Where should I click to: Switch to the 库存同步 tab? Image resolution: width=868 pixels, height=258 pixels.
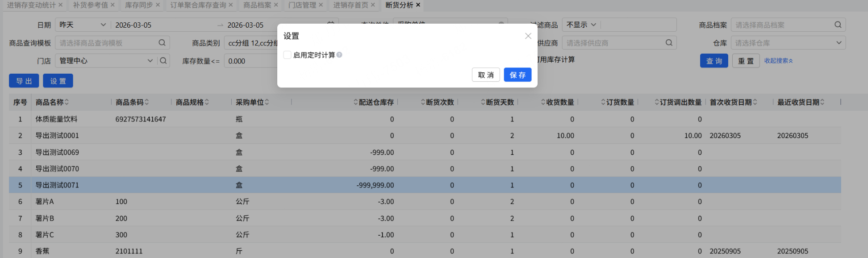click(x=139, y=5)
